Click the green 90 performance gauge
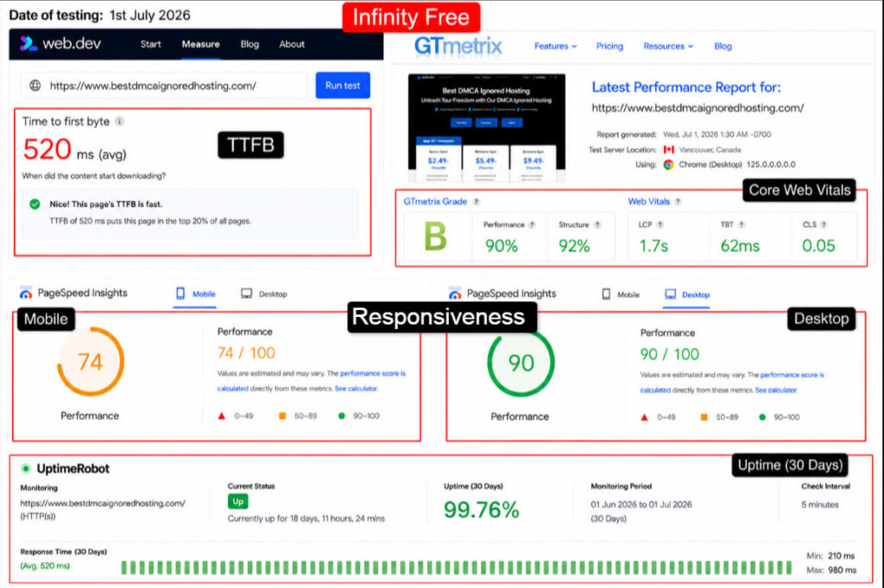This screenshot has height=588, width=884. [521, 363]
